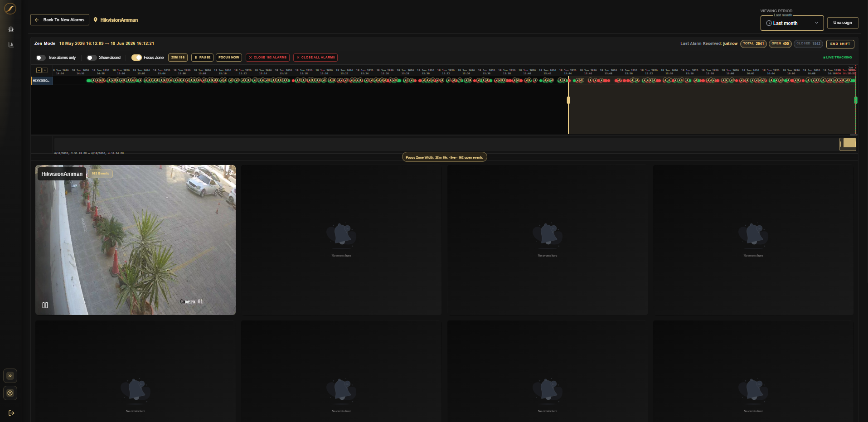Pause live tracking with PAUSE button
The height and width of the screenshot is (422, 868).
coord(202,58)
